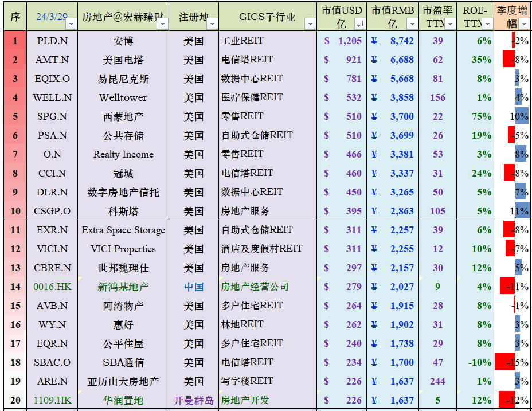Select the 序 header cell
532x411 pixels.
click(15, 17)
